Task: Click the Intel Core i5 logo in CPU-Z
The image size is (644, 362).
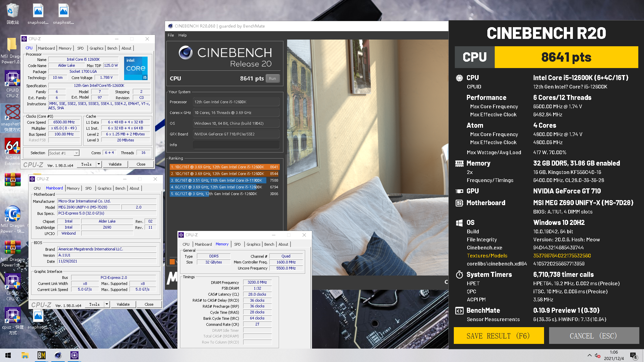Action: coord(136,68)
